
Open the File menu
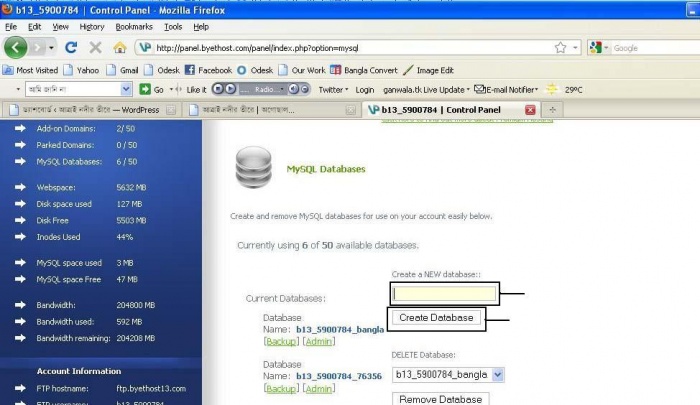[11, 27]
